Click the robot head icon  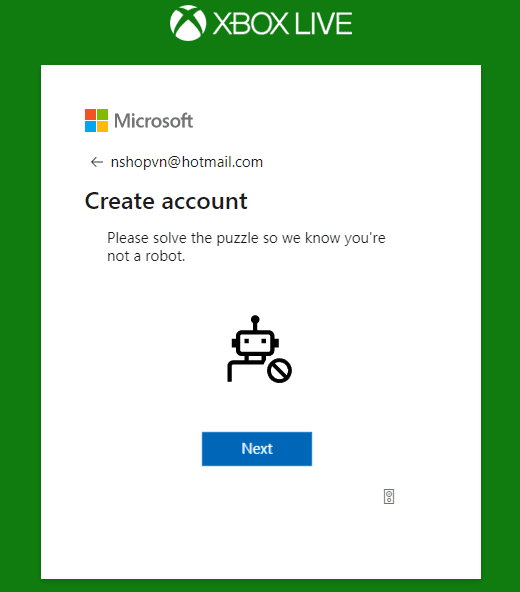coord(255,343)
